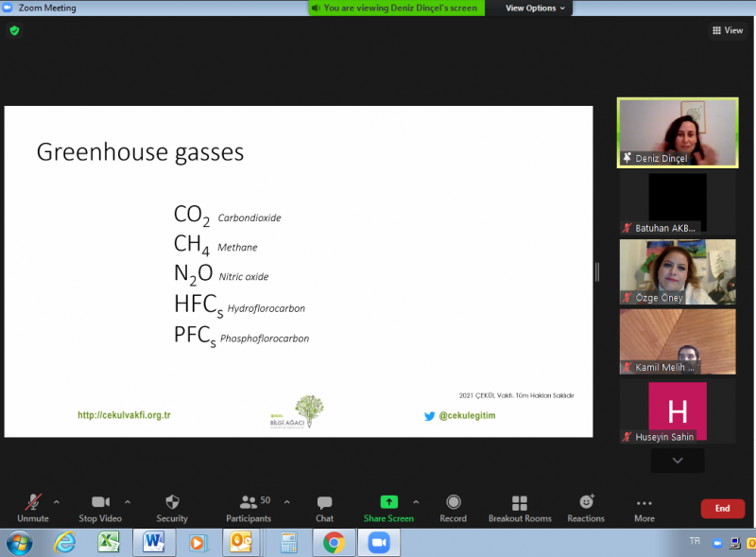
Task: Expand audio options arrow beside Unmute
Action: point(57,502)
